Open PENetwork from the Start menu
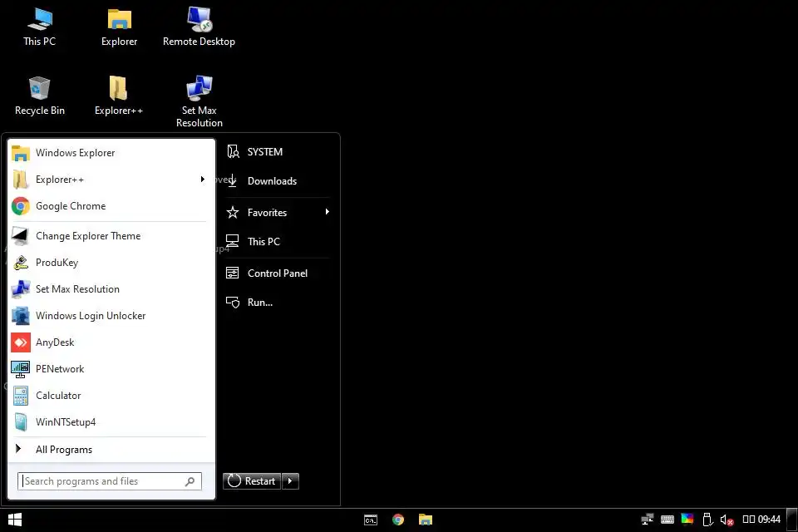Viewport: 798px width, 532px height. tap(111, 368)
